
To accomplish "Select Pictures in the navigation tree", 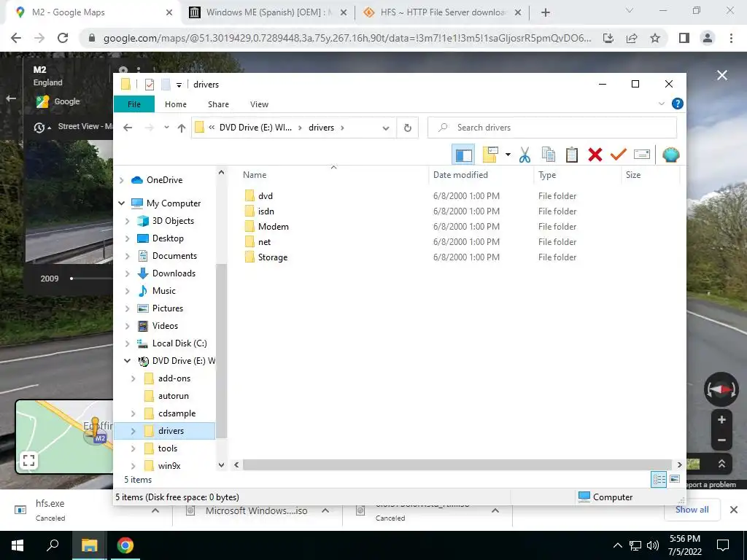I will (x=168, y=308).
